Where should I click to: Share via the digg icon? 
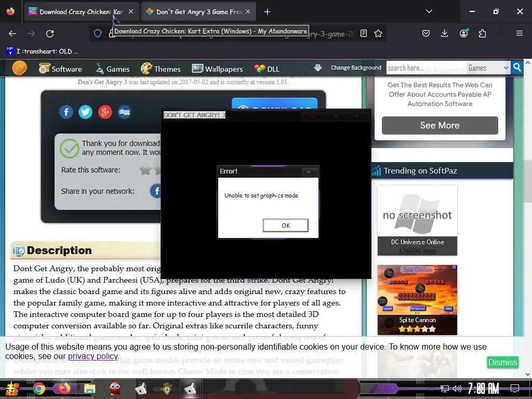tap(124, 112)
